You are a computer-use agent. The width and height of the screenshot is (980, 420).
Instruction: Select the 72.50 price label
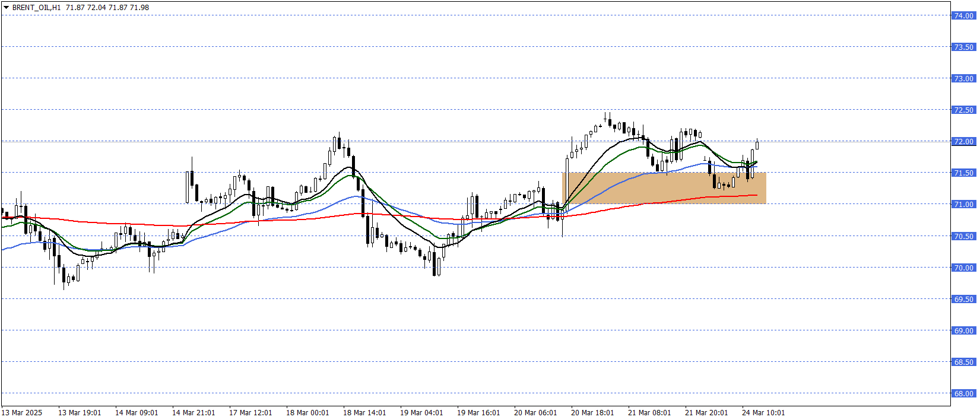(963, 110)
